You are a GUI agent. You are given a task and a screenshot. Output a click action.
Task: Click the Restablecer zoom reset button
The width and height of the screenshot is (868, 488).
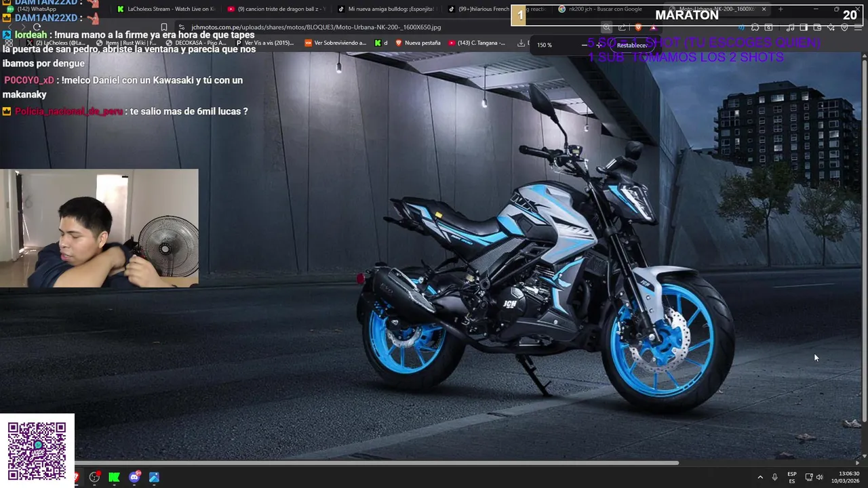(631, 45)
